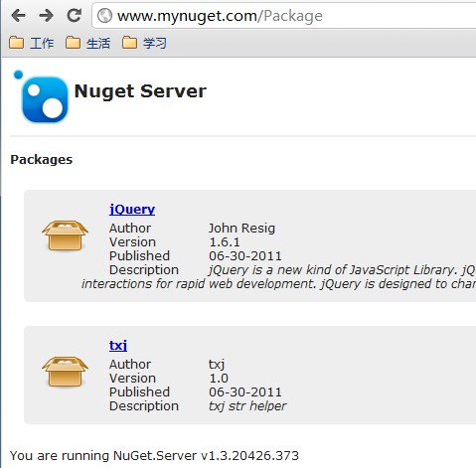This screenshot has width=476, height=468.
Task: Click the Description label in txj card
Action: coord(144,406)
